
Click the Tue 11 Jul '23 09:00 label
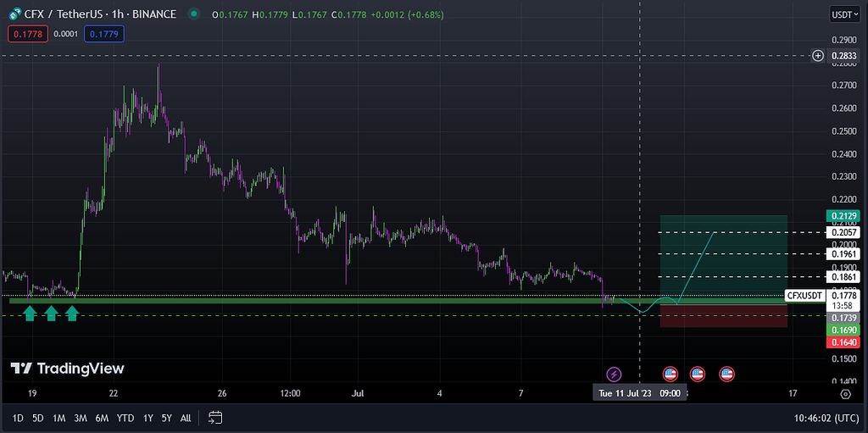640,394
